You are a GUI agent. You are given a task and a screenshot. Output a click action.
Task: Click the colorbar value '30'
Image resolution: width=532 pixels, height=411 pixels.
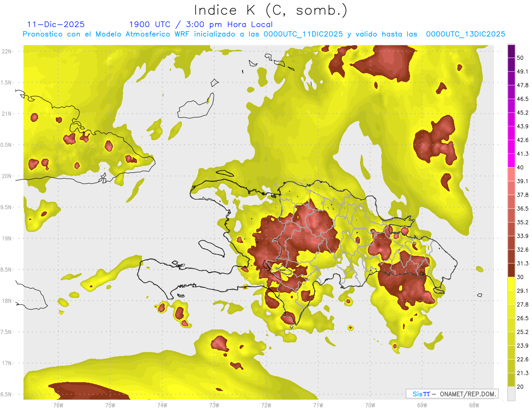point(520,277)
